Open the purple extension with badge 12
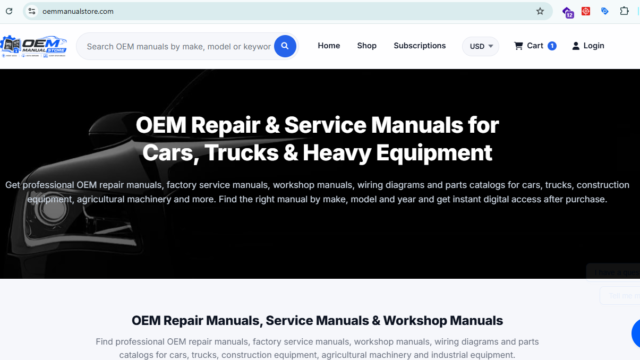Image resolution: width=640 pixels, height=360 pixels. pyautogui.click(x=568, y=12)
